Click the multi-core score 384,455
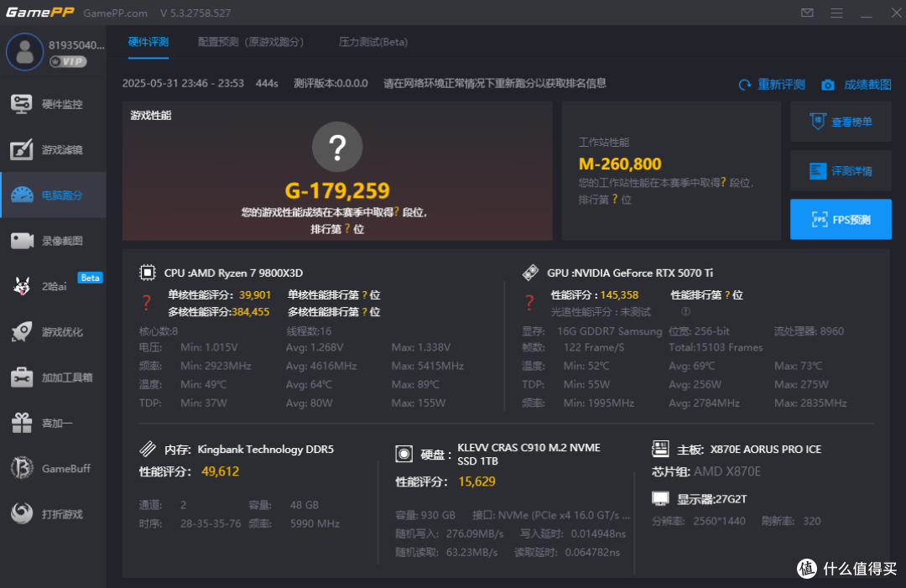This screenshot has height=588, width=906. [x=251, y=312]
